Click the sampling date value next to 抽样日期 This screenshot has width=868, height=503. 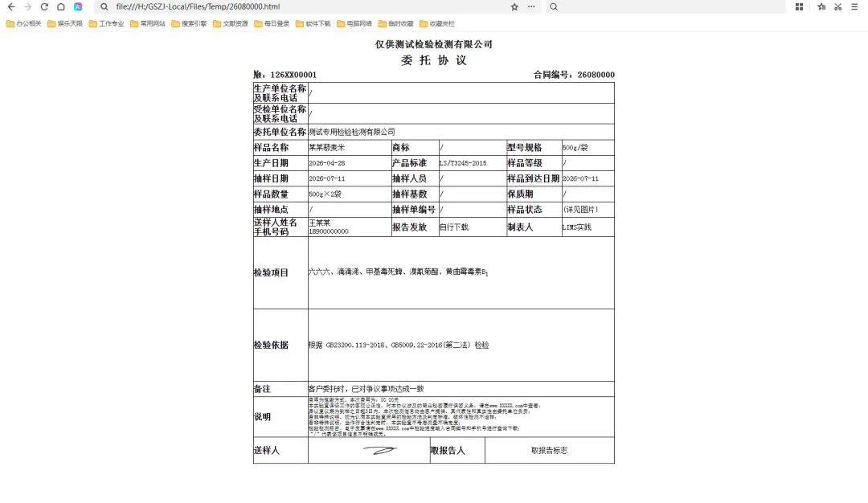pyautogui.click(x=326, y=178)
